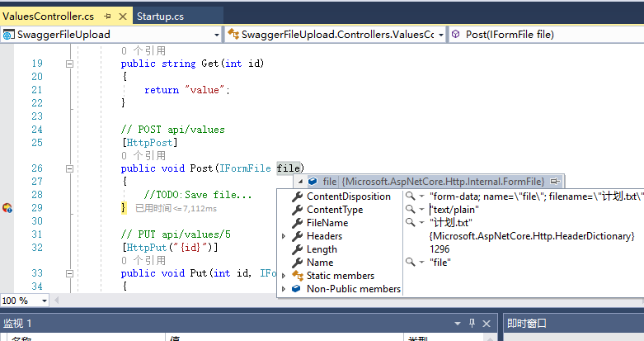This screenshot has width=644, height=341.
Task: Toggle auto-hide pin of 监视 1 panel
Action: (x=472, y=324)
